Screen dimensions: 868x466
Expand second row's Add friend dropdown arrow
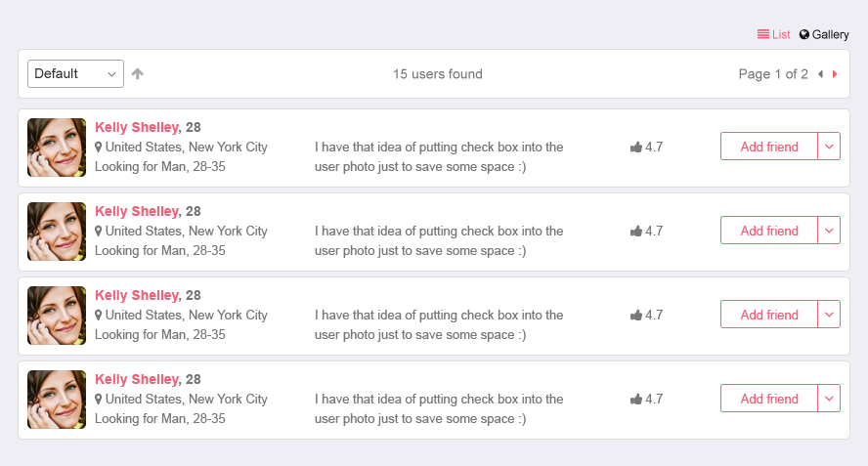point(829,231)
